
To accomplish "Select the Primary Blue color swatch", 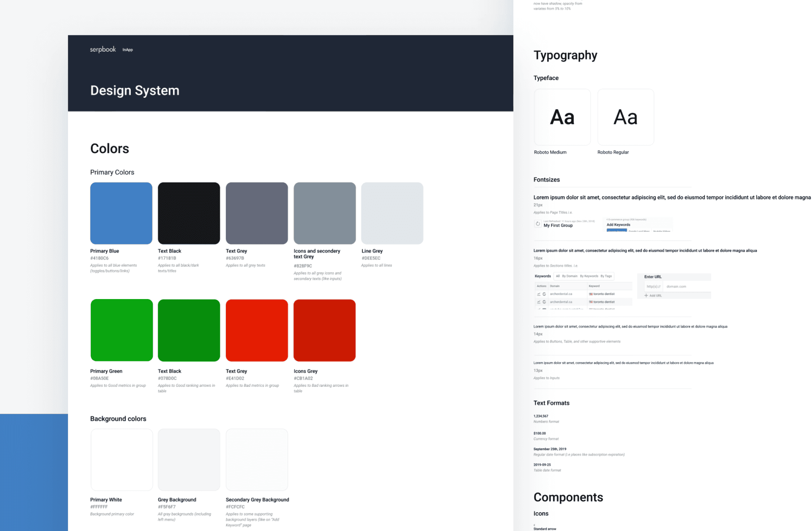I will click(x=121, y=213).
